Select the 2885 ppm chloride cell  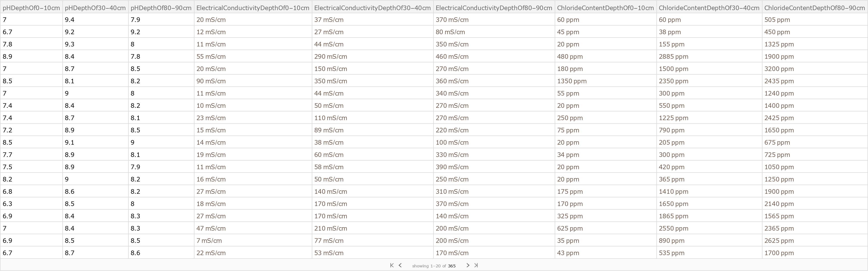point(674,57)
